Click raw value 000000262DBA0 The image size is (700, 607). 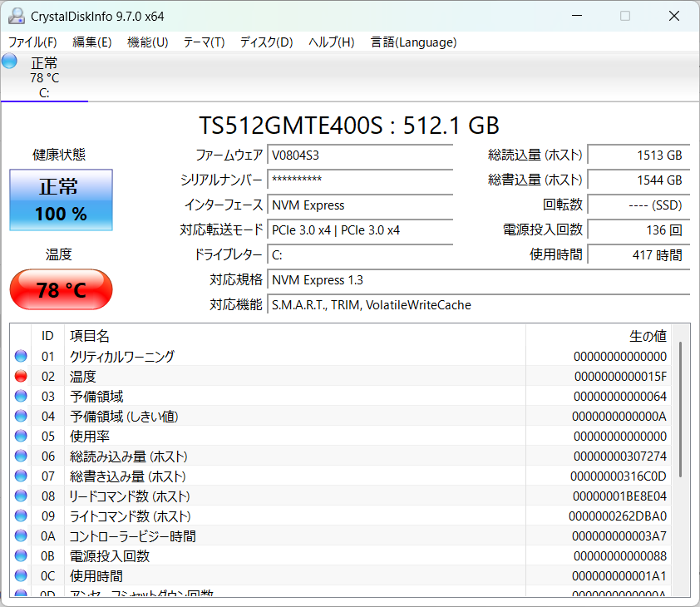618,516
